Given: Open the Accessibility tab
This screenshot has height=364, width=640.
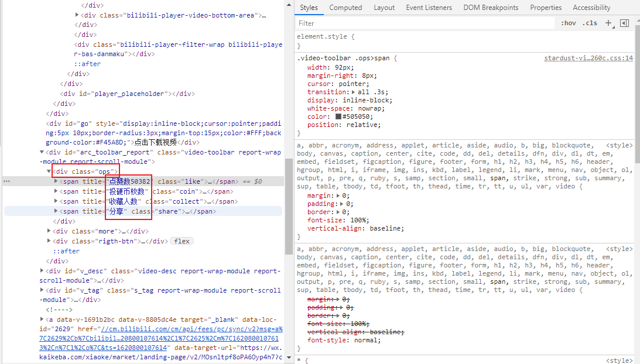Looking at the screenshot, I should (x=591, y=8).
